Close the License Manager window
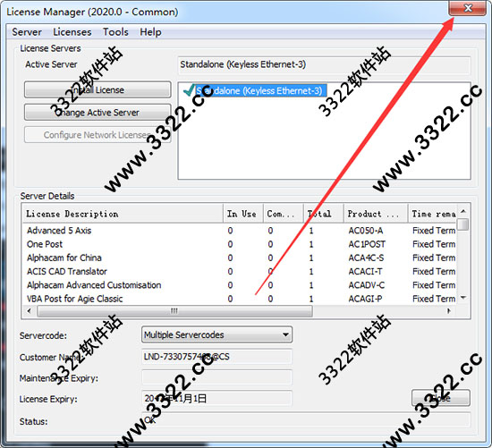Viewport: 492px width, 448px height. point(468,7)
